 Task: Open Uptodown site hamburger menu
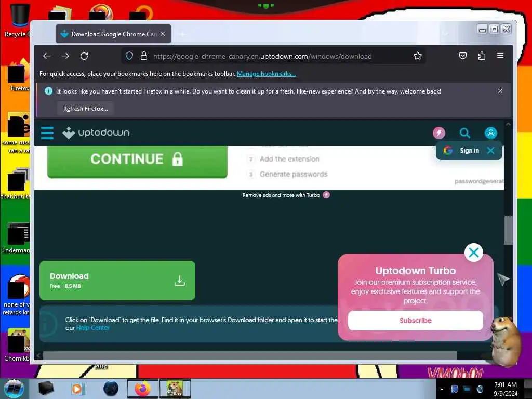47,132
